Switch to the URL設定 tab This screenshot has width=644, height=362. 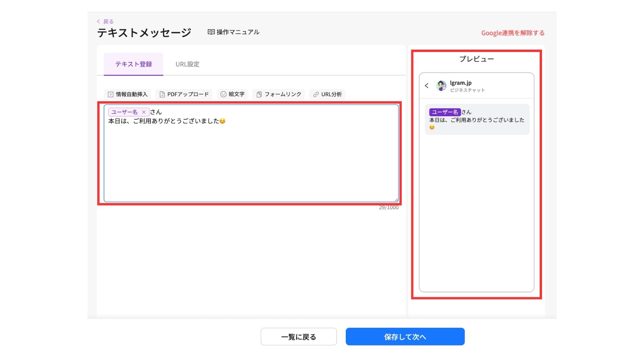click(x=187, y=64)
